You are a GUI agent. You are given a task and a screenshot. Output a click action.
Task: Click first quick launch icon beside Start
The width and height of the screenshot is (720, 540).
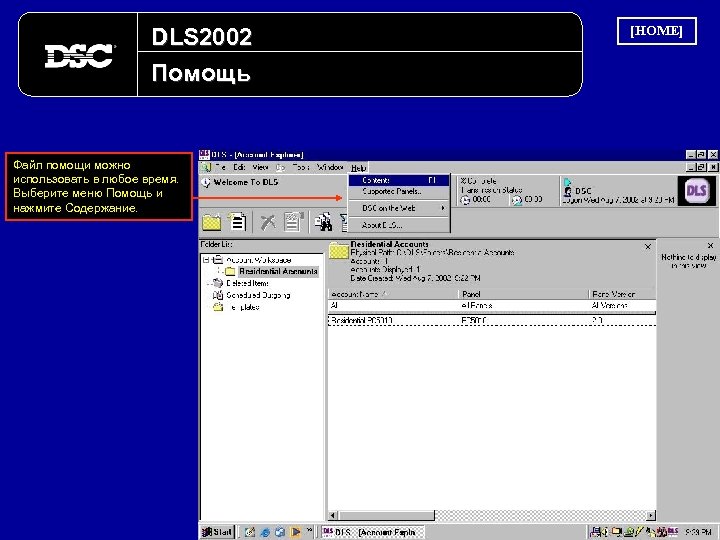pyautogui.click(x=249, y=532)
